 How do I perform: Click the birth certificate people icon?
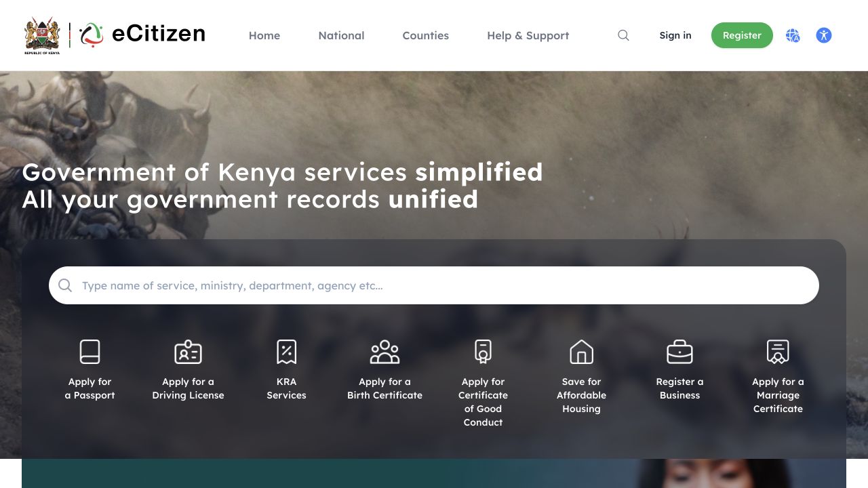pyautogui.click(x=384, y=352)
